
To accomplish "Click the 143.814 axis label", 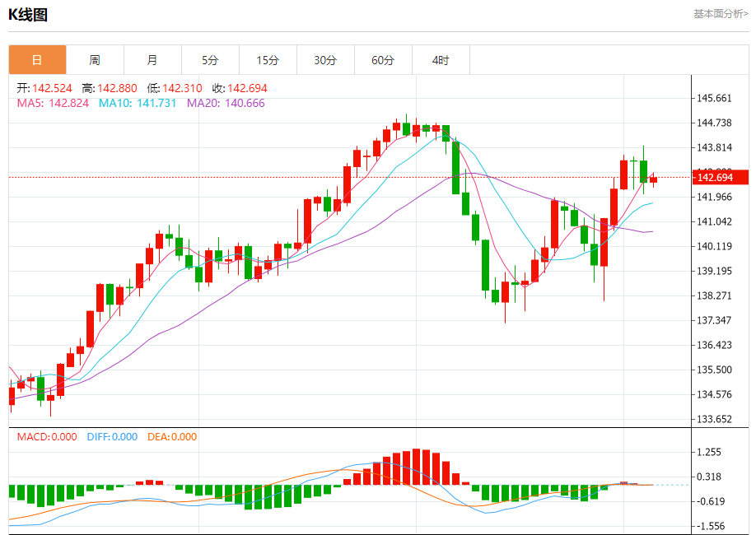I will pos(714,147).
